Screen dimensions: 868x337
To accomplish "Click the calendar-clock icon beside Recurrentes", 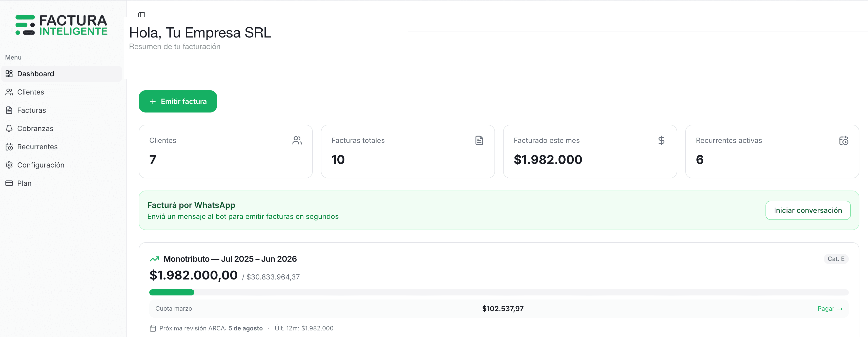I will click(9, 147).
